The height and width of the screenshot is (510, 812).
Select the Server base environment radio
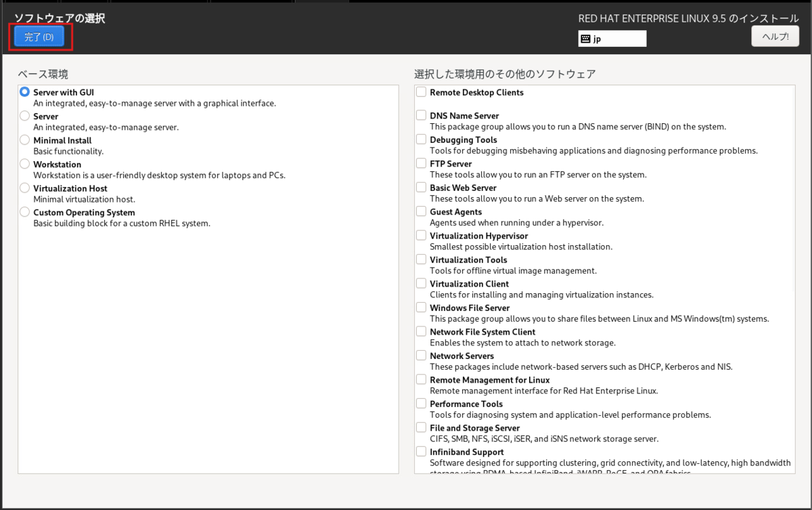(25, 116)
